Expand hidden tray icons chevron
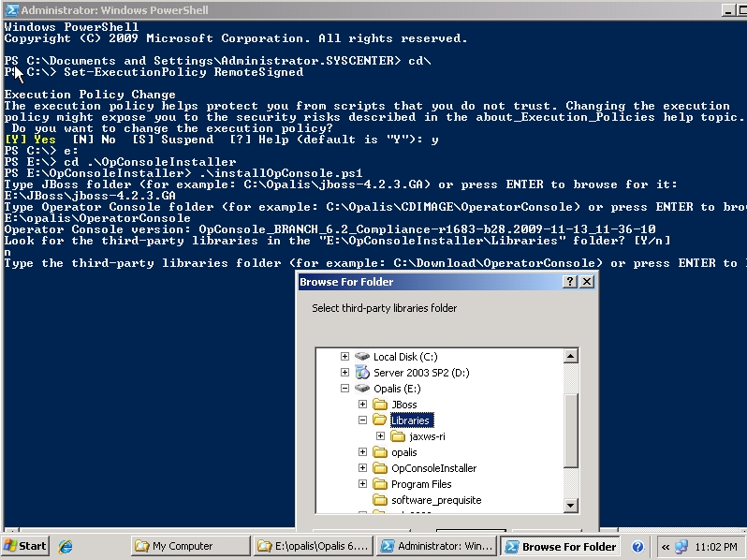This screenshot has height=560, width=747. coord(665,547)
